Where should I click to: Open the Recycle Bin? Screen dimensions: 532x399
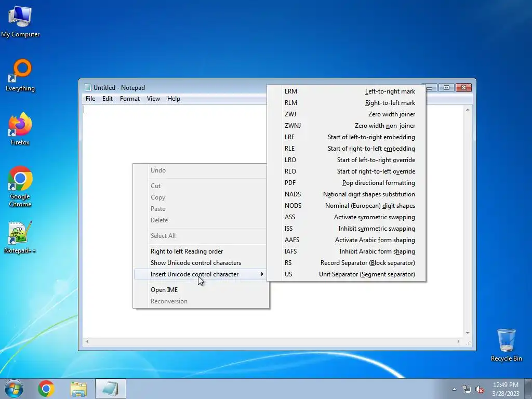click(x=506, y=345)
